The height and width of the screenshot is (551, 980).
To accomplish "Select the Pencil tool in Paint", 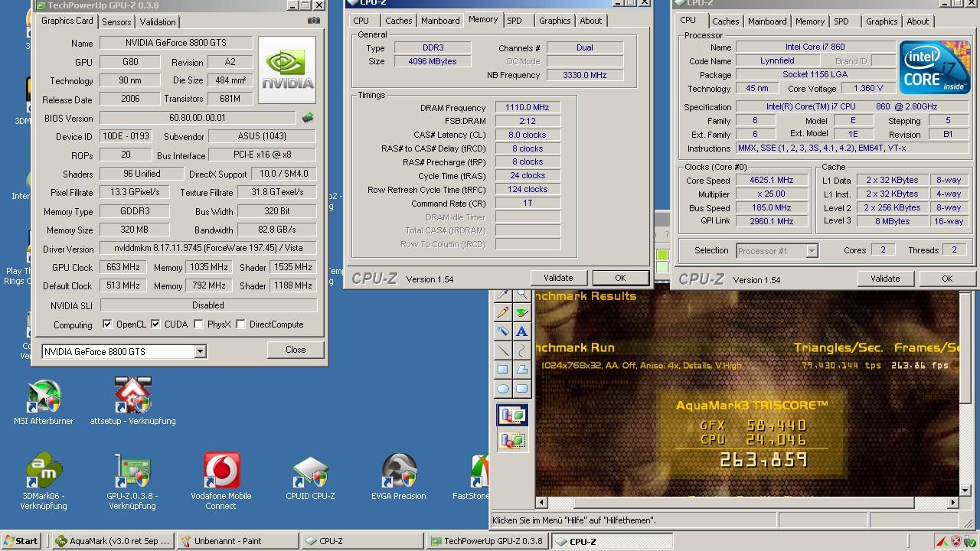I will pyautogui.click(x=503, y=313).
